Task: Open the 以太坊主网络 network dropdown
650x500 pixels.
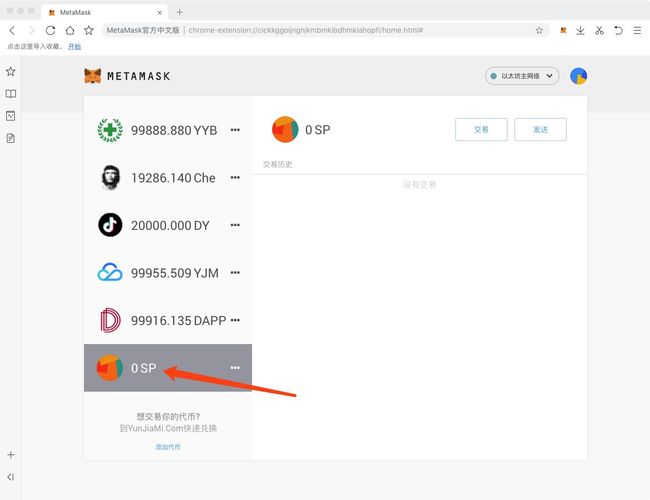Action: point(522,76)
